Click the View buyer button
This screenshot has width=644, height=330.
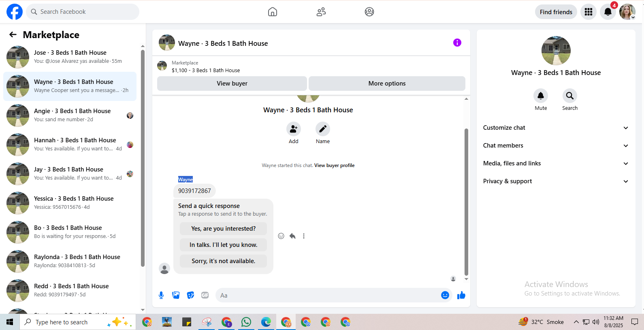tap(232, 84)
